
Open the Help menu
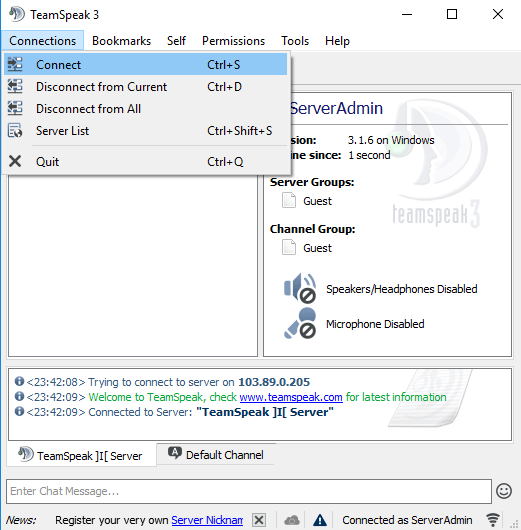[x=337, y=41]
